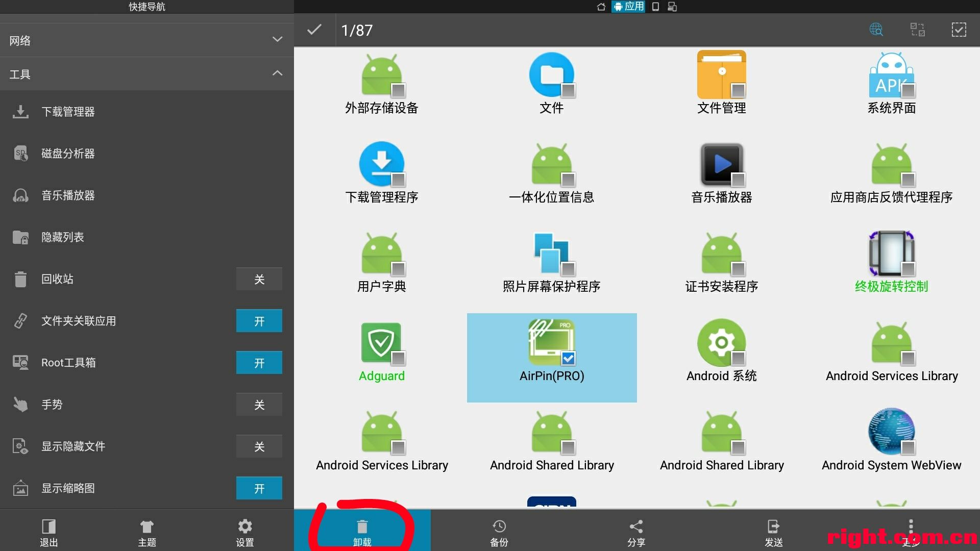Viewport: 980px width, 551px height.
Task: Toggle Root工具箱 switch showing 开
Action: 259,363
